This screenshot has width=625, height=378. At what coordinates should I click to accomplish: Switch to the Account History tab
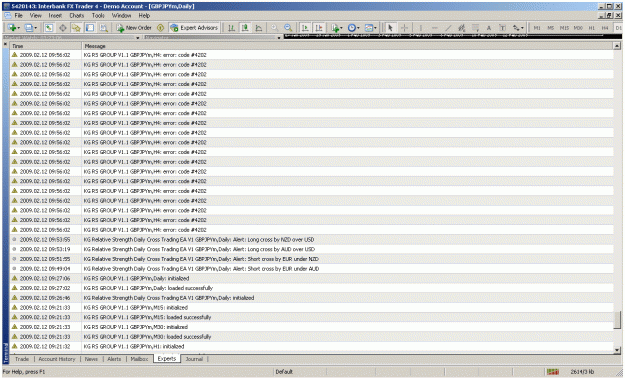coord(57,359)
